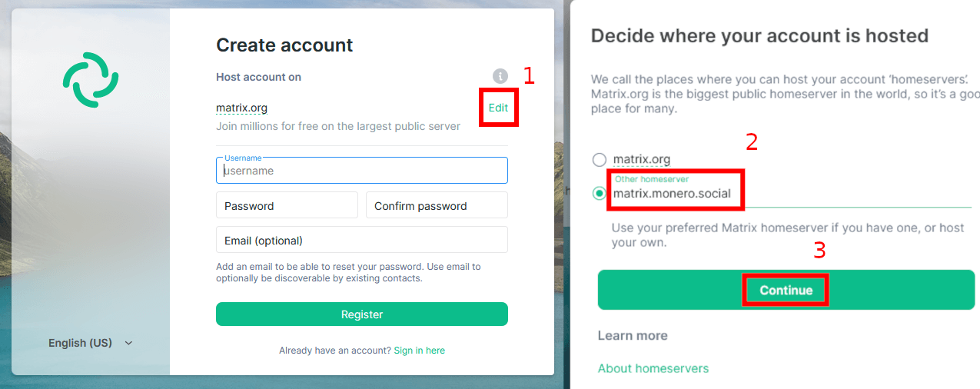
Task: Click the Learn more heading
Action: [x=633, y=335]
